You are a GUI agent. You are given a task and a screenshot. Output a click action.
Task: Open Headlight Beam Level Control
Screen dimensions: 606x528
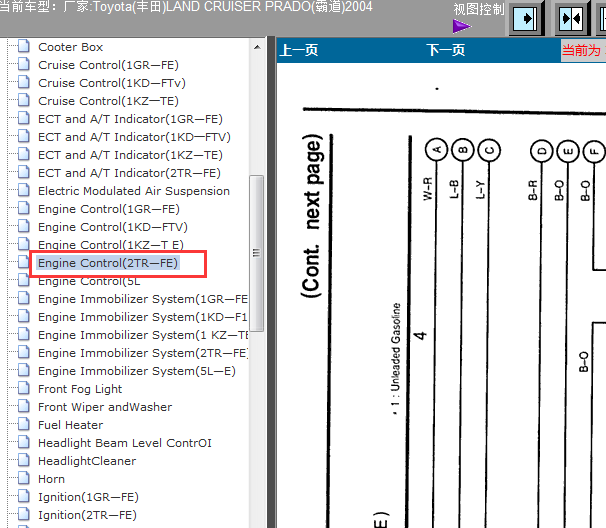(125, 443)
